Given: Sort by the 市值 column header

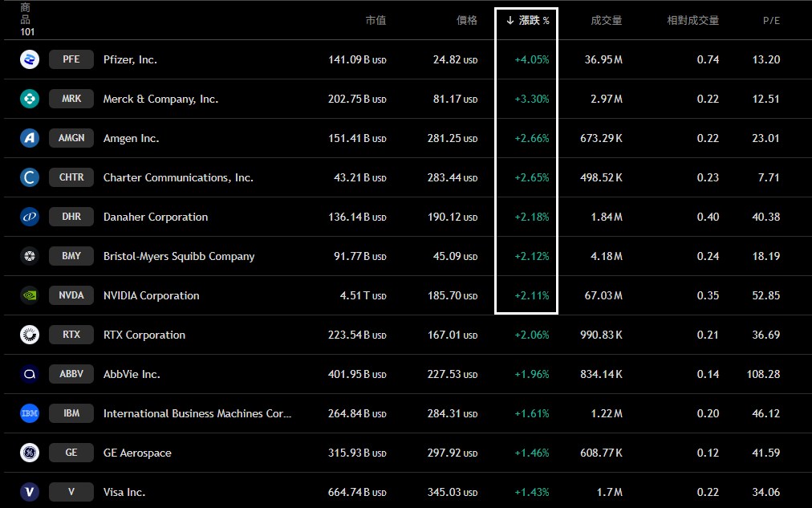Looking at the screenshot, I should tap(376, 21).
